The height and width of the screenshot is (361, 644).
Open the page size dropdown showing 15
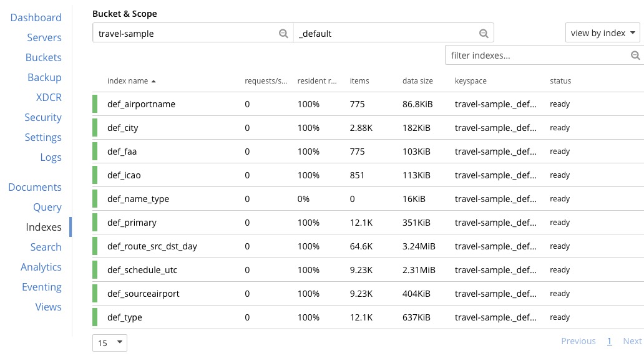109,342
